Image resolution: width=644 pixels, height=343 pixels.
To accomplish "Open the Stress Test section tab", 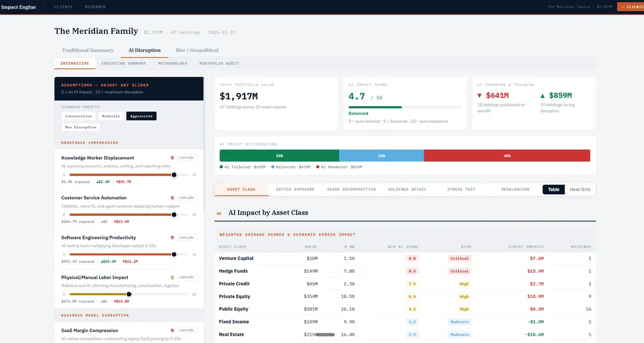I will [x=461, y=189].
